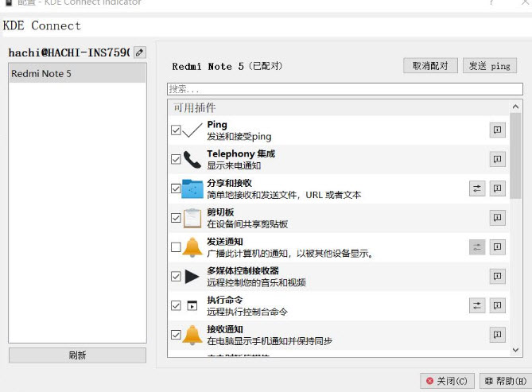Uncheck the Telephony 集成 plugin
The height and width of the screenshot is (392, 532).
176,159
